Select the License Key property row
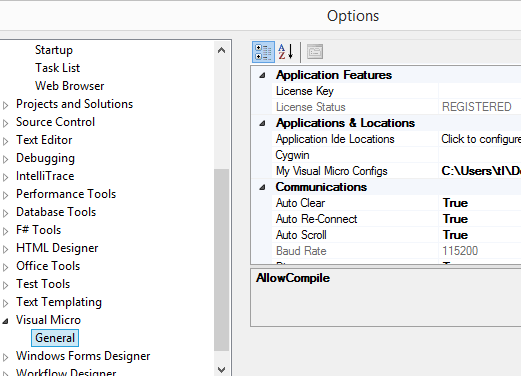 (396, 91)
